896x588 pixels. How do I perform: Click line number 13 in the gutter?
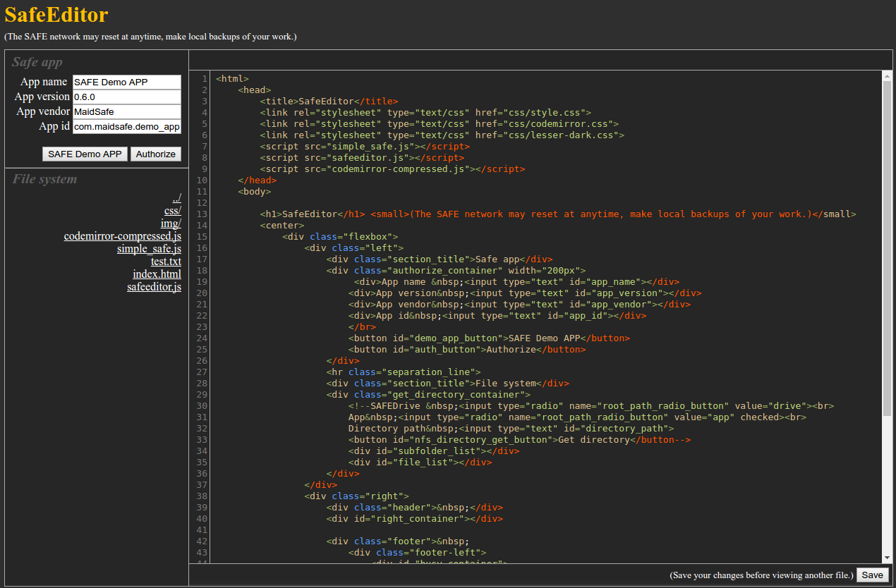[202, 214]
